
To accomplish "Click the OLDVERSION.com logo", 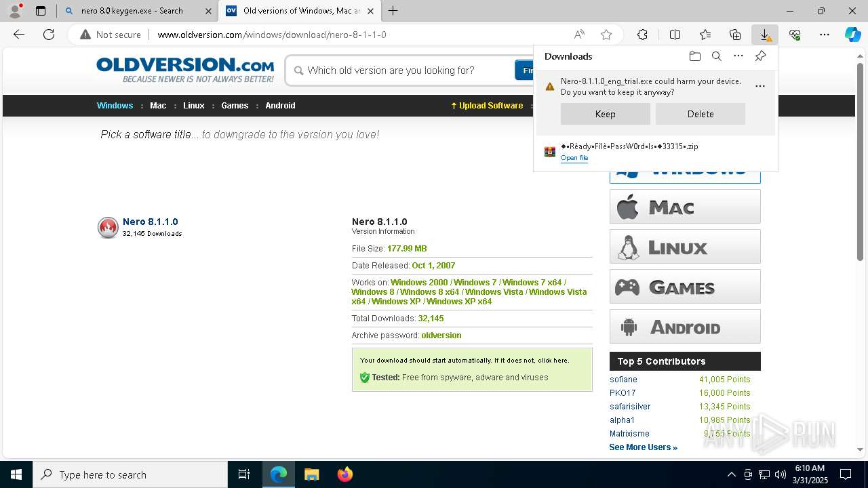I will (x=185, y=70).
